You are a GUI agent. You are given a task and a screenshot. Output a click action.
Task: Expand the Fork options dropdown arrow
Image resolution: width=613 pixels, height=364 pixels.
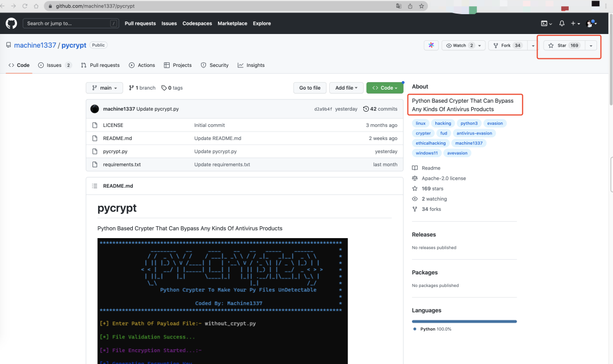pyautogui.click(x=533, y=45)
